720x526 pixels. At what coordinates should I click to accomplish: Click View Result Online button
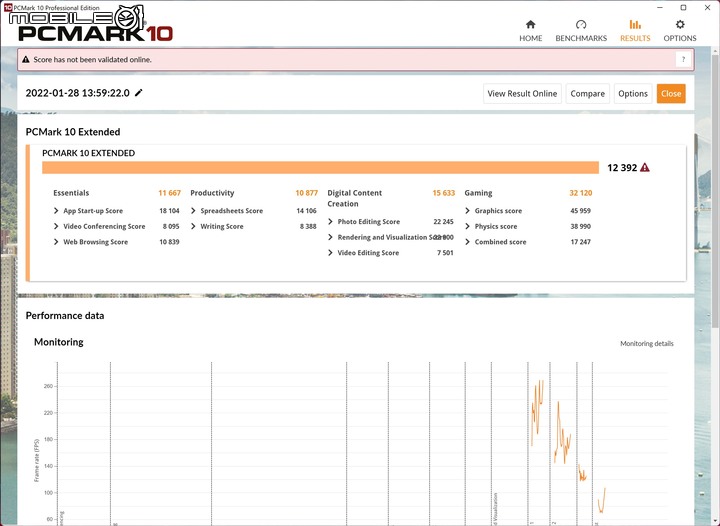point(522,94)
